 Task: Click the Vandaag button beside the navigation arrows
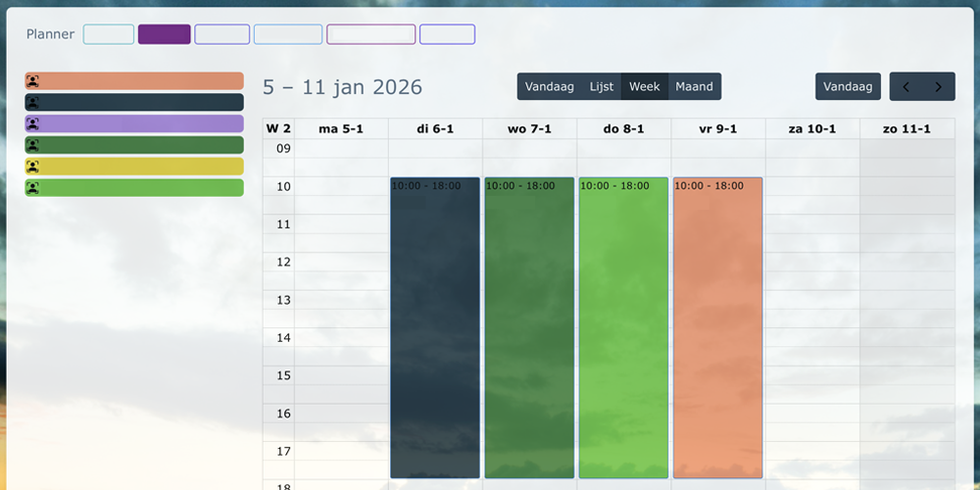click(848, 87)
